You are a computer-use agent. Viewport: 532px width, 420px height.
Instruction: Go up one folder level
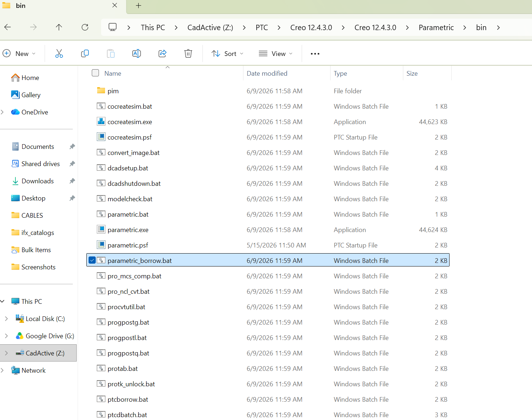[x=59, y=27]
